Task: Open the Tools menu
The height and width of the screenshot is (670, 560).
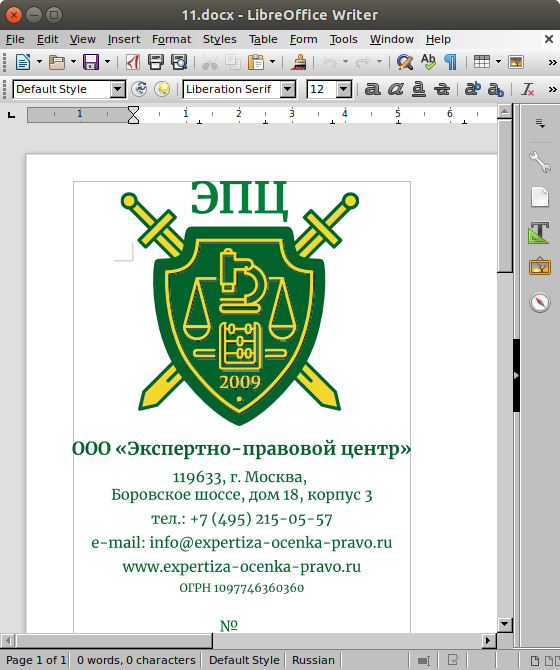Action: (x=343, y=39)
